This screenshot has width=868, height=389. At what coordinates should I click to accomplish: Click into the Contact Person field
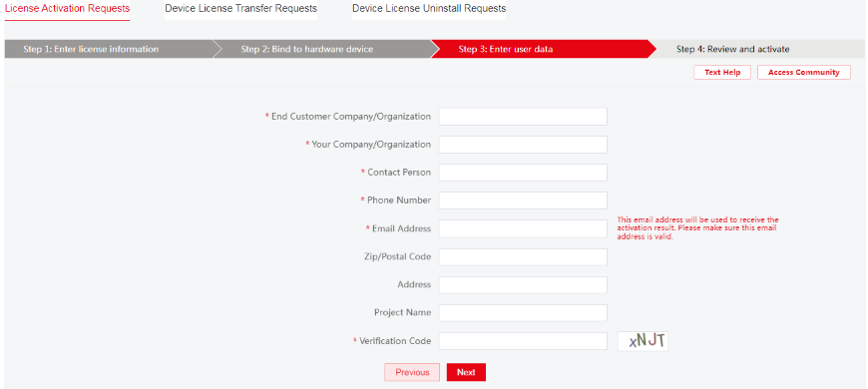click(523, 173)
